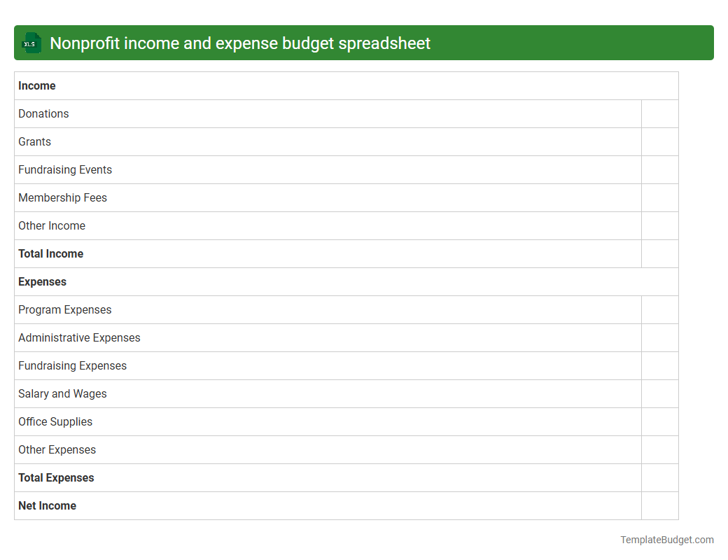Select the Salary and Wages row
The image size is (728, 560).
click(62, 393)
